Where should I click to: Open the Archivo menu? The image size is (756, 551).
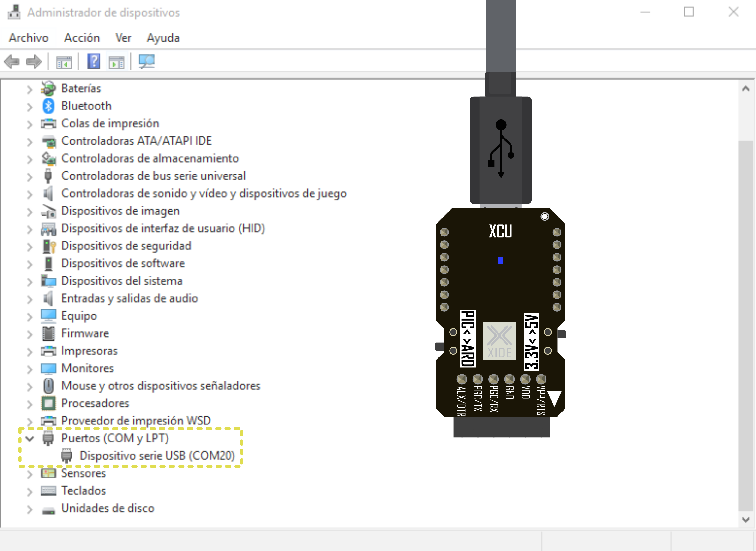pos(29,38)
